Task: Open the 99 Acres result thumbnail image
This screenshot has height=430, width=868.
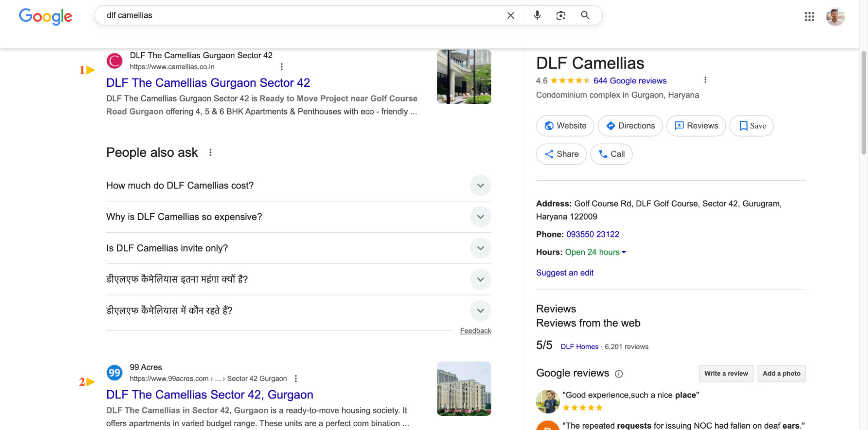Action: tap(464, 389)
